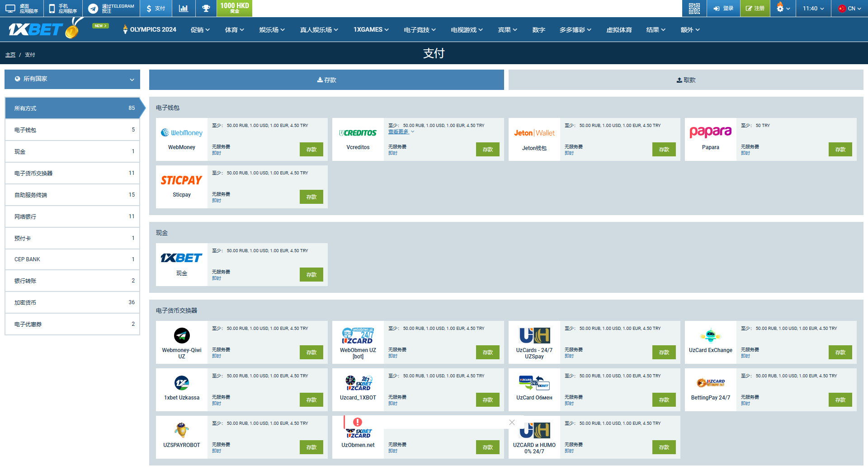The height and width of the screenshot is (470, 868).
Task: Click the Jeton Wallet logo
Action: click(534, 133)
